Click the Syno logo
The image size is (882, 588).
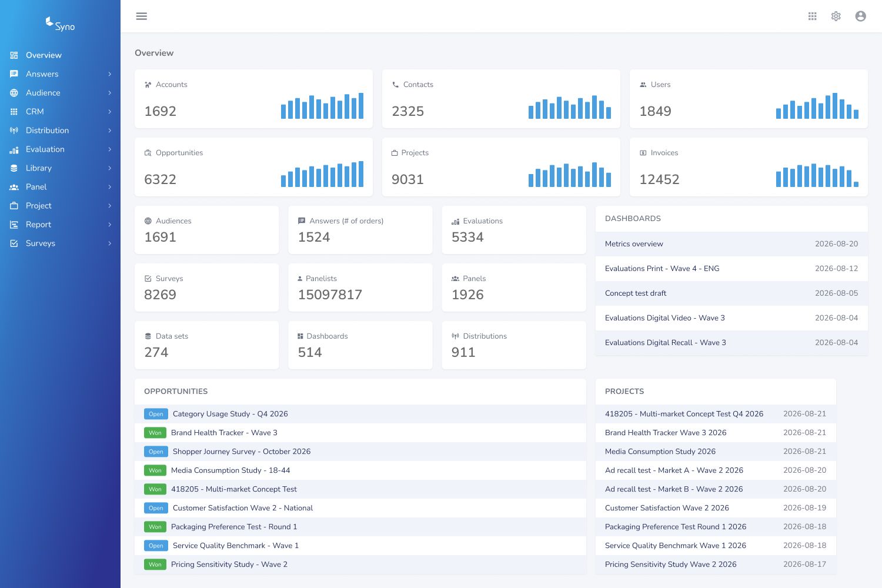(60, 24)
